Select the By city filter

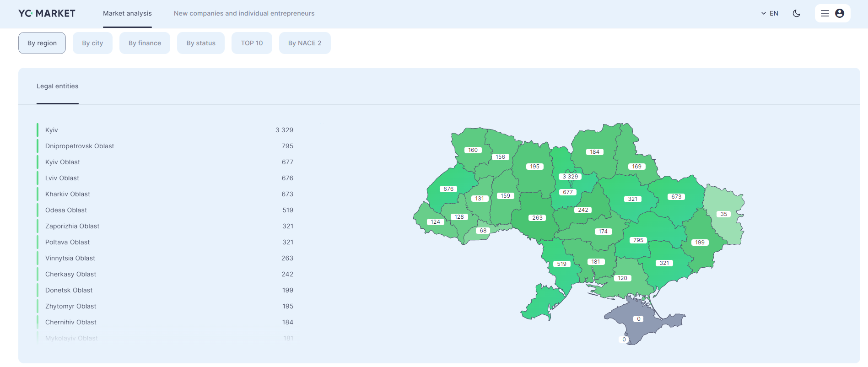click(92, 43)
